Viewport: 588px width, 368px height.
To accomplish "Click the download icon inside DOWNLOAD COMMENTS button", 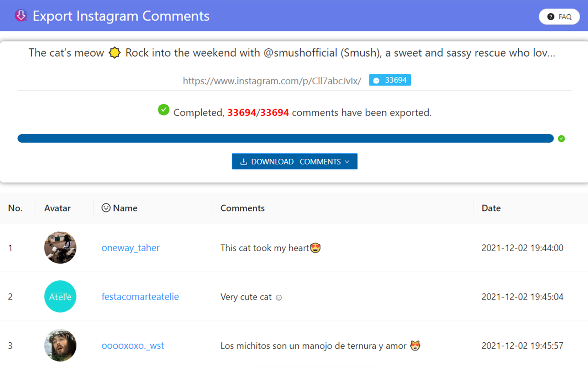I will tap(243, 161).
